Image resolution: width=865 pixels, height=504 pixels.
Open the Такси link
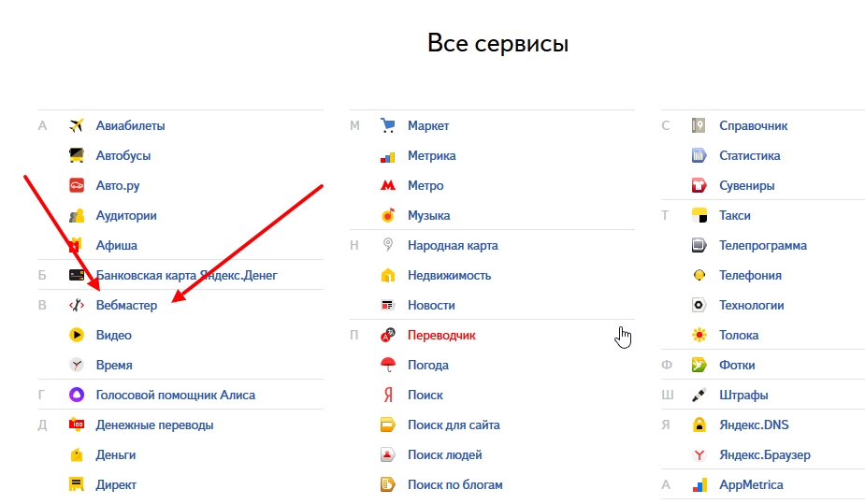coord(735,216)
